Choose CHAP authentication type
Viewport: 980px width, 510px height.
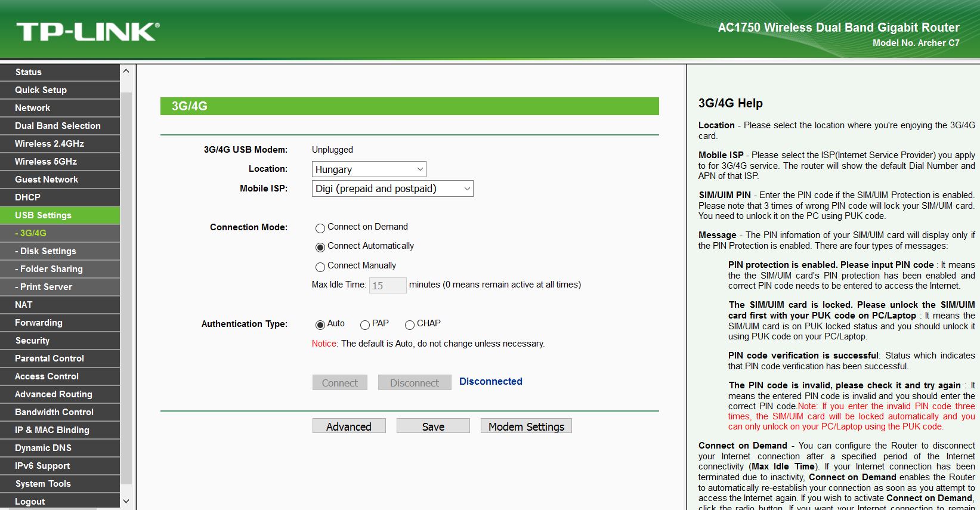(x=410, y=324)
